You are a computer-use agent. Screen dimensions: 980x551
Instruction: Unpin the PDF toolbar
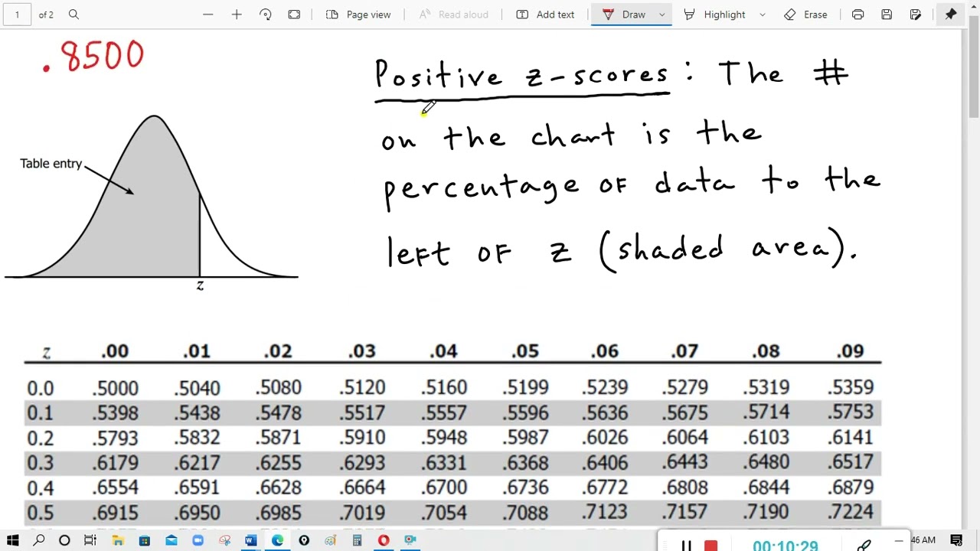click(x=951, y=15)
